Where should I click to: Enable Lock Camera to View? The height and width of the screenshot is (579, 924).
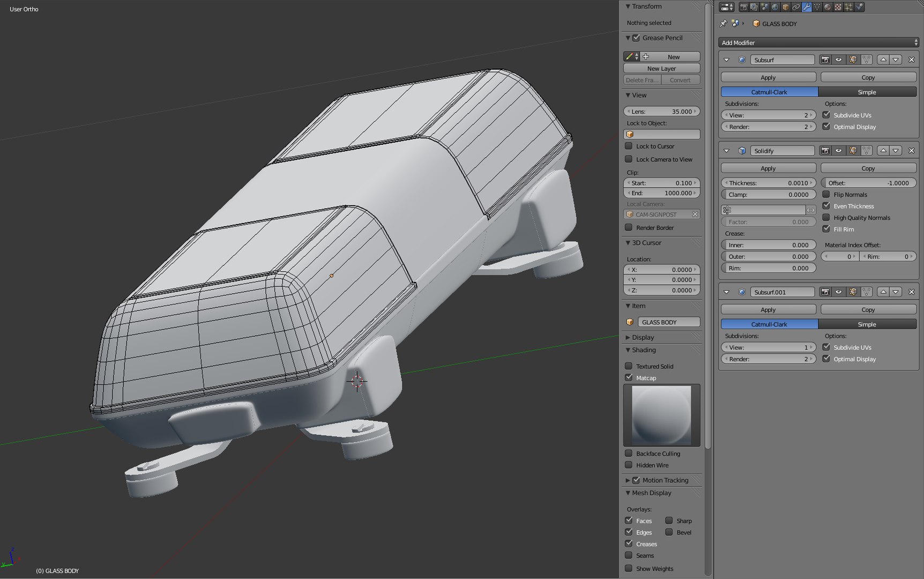point(629,159)
